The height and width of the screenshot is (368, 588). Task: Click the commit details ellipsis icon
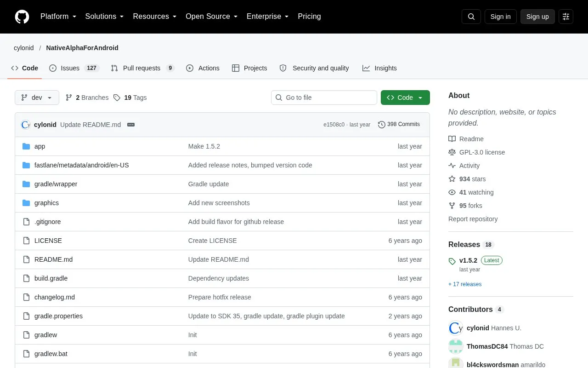pyautogui.click(x=131, y=125)
